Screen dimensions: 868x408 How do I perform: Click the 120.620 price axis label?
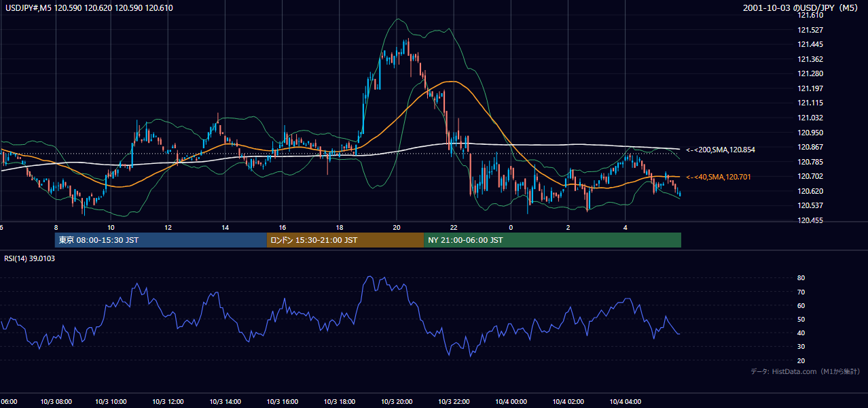[812, 191]
